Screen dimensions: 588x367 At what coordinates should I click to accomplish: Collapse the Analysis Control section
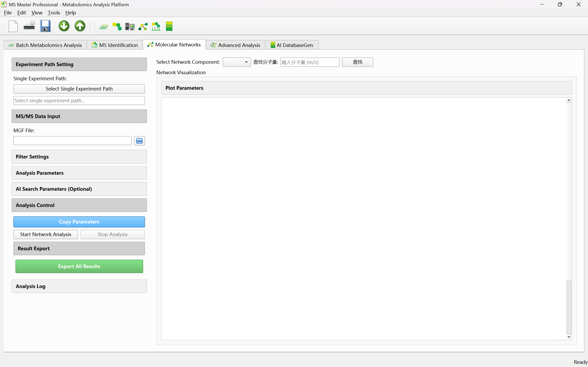point(79,205)
